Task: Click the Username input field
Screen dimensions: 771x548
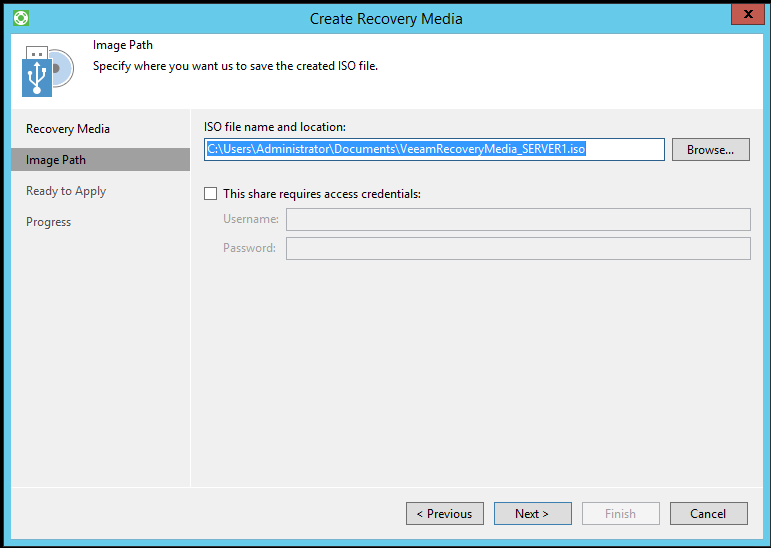Action: [x=517, y=219]
